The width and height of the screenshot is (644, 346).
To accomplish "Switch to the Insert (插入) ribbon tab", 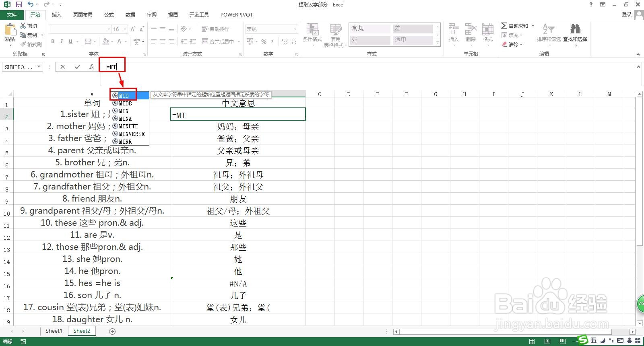I will (57, 14).
